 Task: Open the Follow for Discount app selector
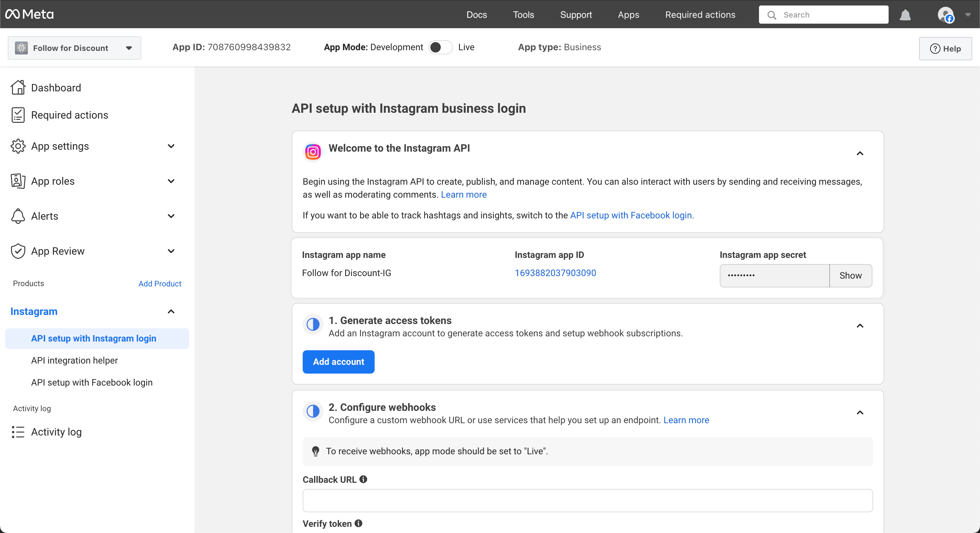pyautogui.click(x=75, y=48)
